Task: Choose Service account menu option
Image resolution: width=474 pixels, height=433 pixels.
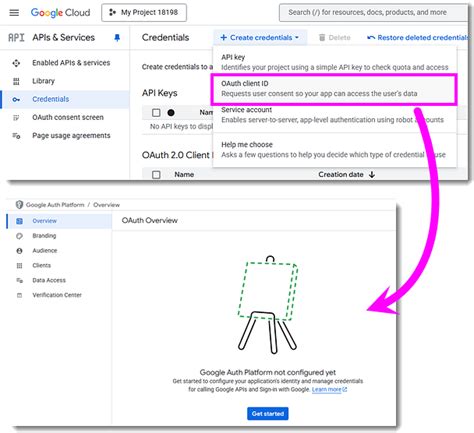Action: pos(334,115)
